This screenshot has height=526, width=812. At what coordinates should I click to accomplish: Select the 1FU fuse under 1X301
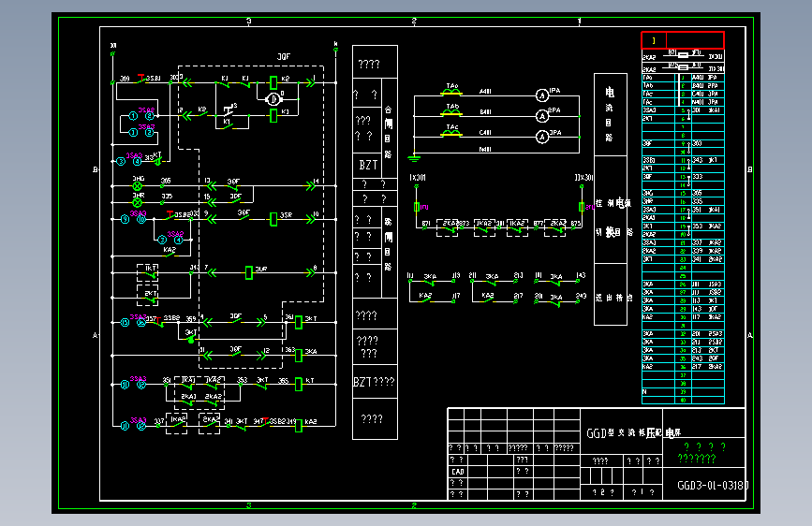[417, 207]
